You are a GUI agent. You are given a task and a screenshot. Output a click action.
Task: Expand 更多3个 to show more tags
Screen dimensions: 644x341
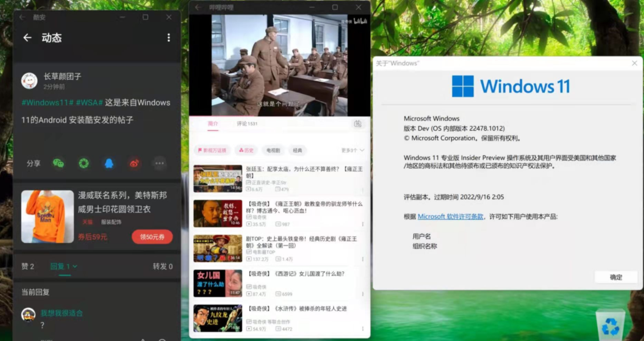(x=351, y=150)
